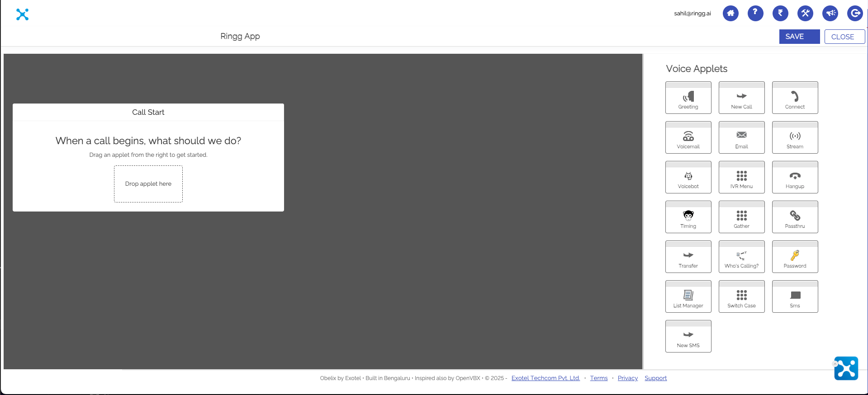Select the Email applet

click(741, 137)
